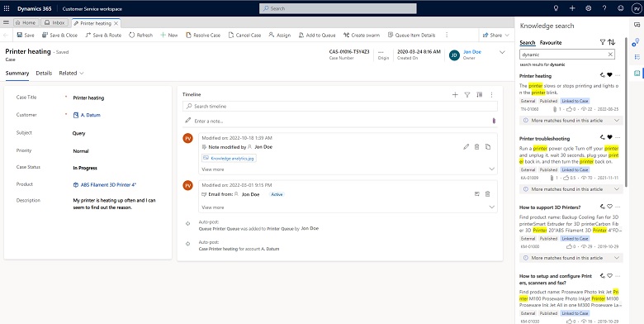Expand the case header chevron next to Owner

(x=502, y=52)
